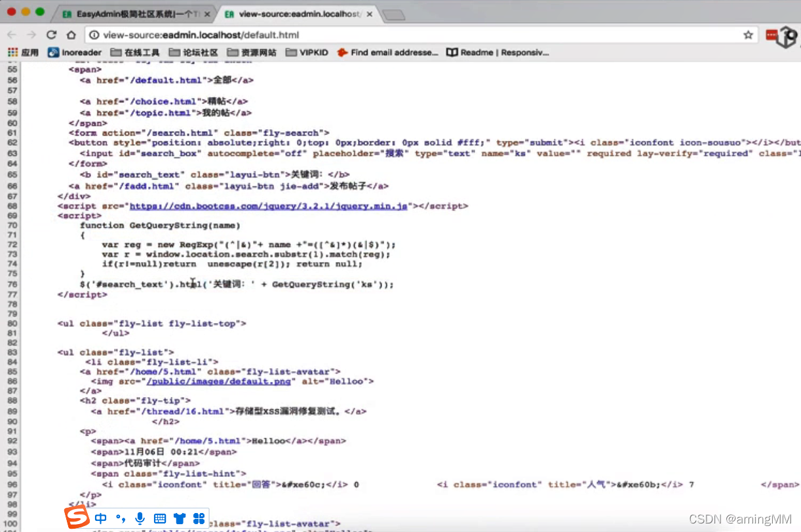Open Sogou skin shirt icon

click(180, 519)
